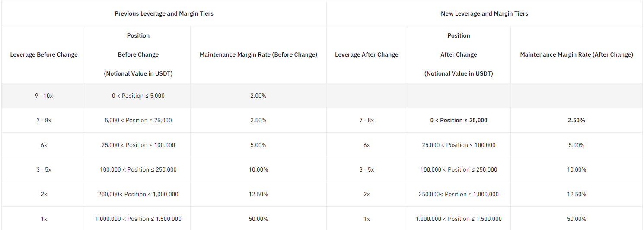644x230 pixels.
Task: Click the bold 0 < Position ≤ 25,000 cell
Action: pyautogui.click(x=459, y=120)
